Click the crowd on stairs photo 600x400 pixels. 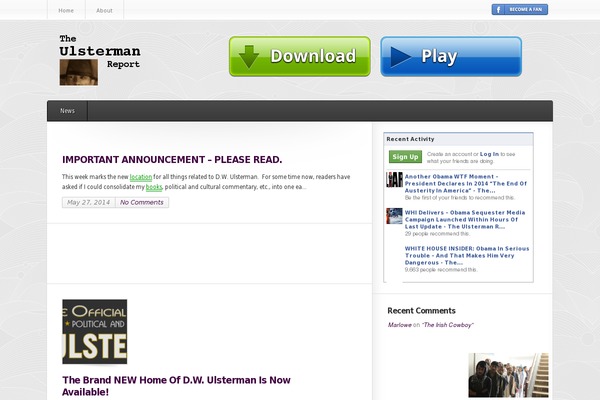click(508, 375)
